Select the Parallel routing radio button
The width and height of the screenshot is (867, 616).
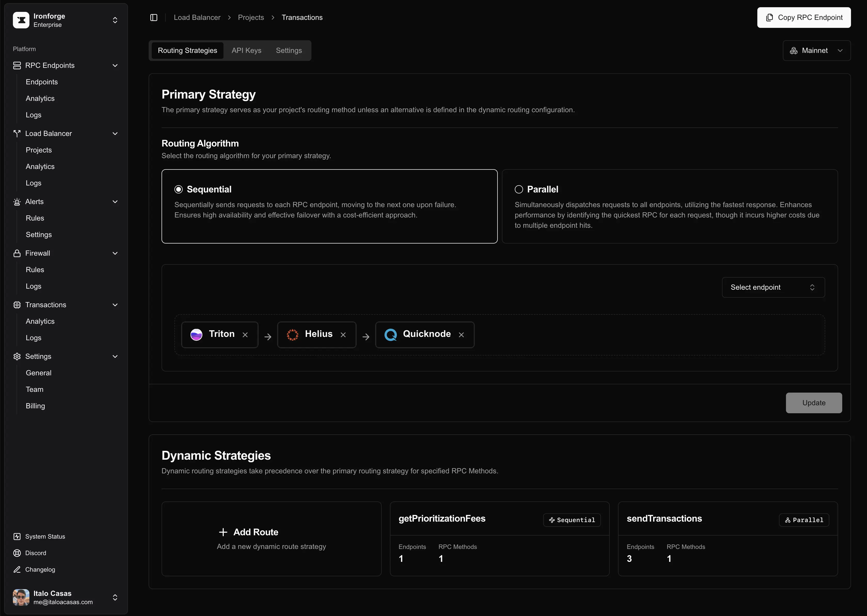point(519,189)
